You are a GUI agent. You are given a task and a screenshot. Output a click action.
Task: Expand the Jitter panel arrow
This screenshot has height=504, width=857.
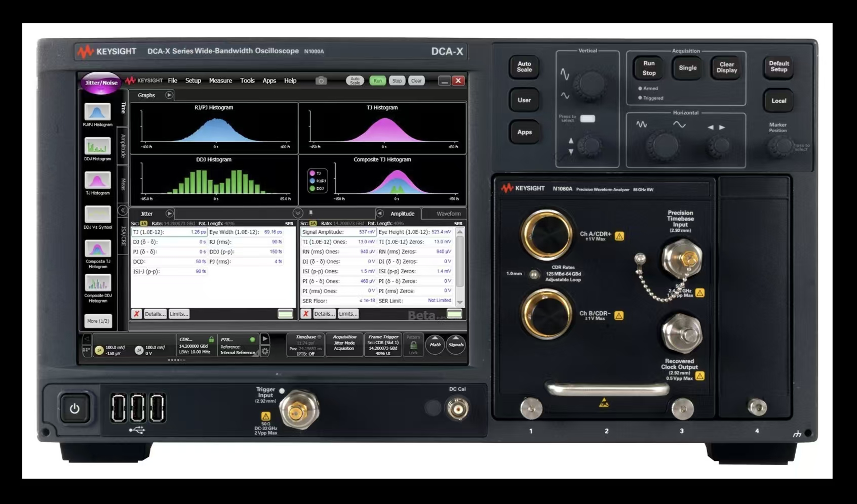pyautogui.click(x=169, y=214)
